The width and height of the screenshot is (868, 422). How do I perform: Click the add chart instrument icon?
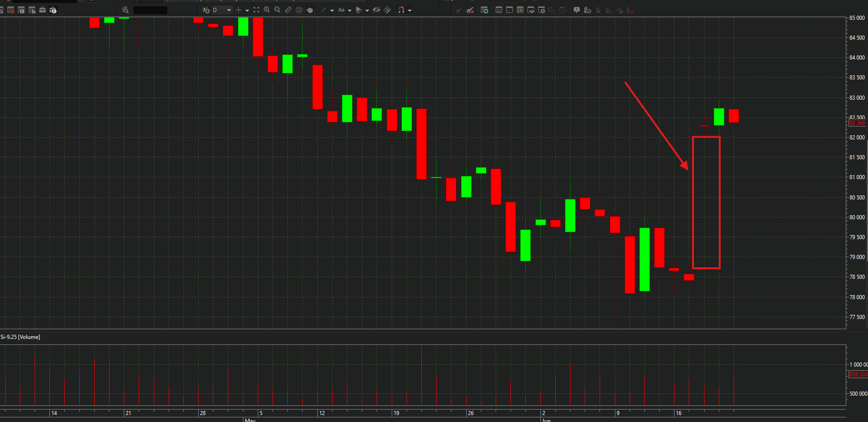point(206,10)
